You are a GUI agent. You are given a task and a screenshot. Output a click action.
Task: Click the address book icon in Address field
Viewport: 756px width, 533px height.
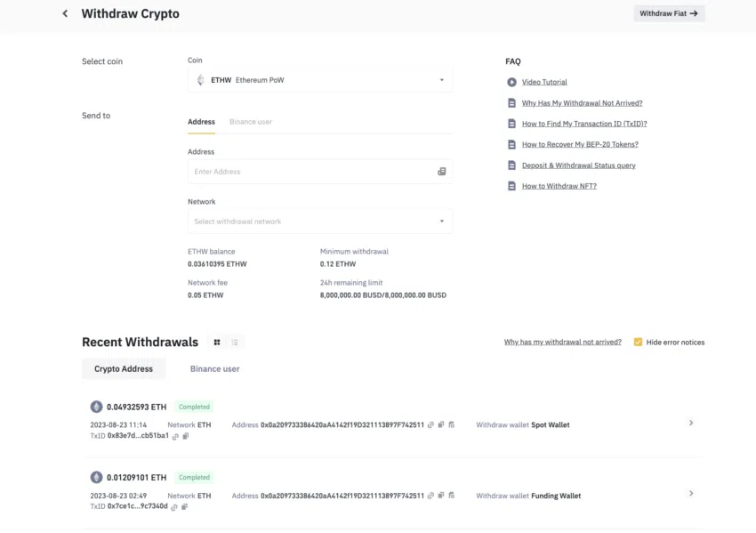[441, 172]
